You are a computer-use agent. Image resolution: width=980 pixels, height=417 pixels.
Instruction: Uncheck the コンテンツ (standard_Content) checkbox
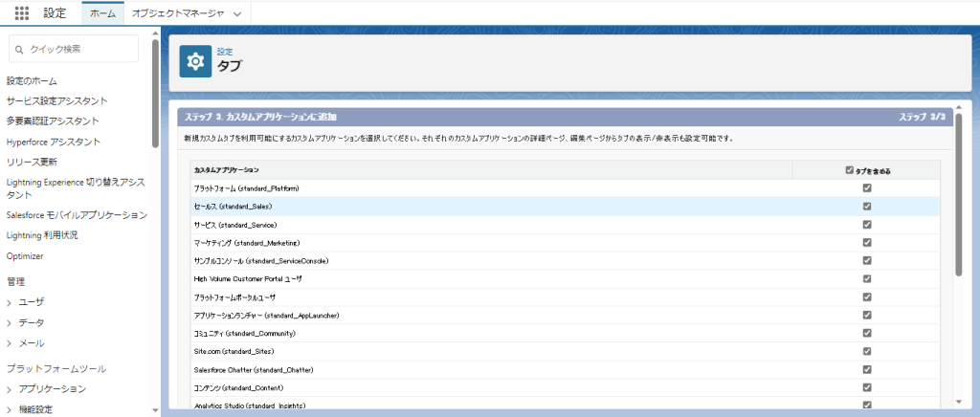click(867, 387)
